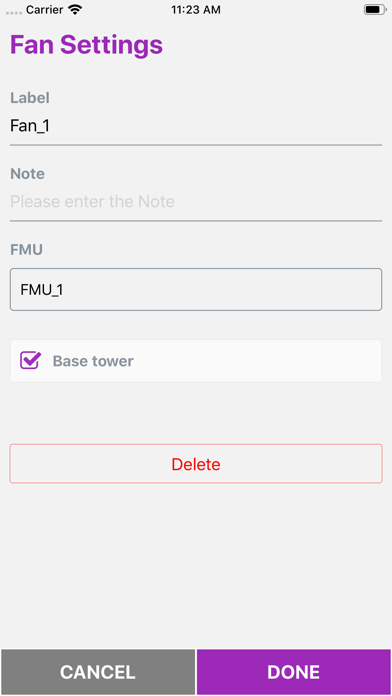Tap the 11:23 AM clock in status bar
The image size is (392, 696).
pyautogui.click(x=196, y=10)
